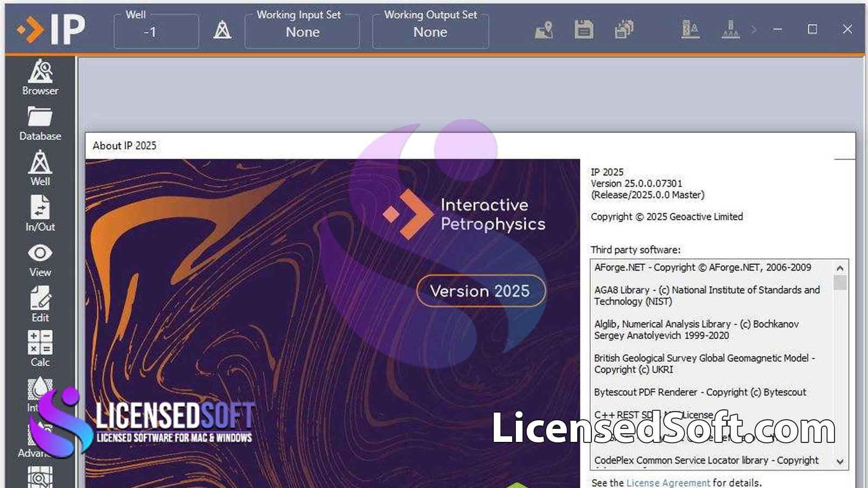Screen dimensions: 868x488
Task: Select the AForge.NET copyright entry
Action: pyautogui.click(x=703, y=267)
